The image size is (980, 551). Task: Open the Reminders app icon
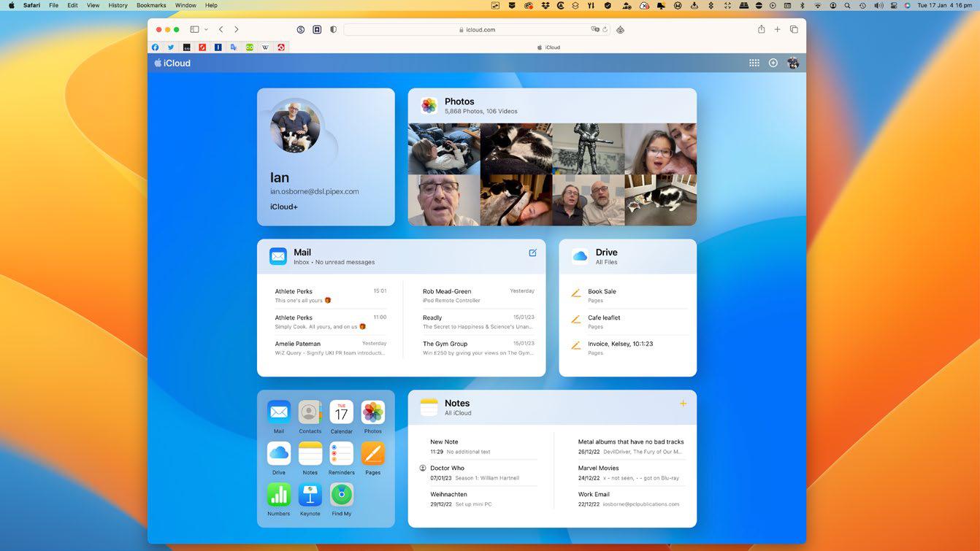tap(341, 453)
